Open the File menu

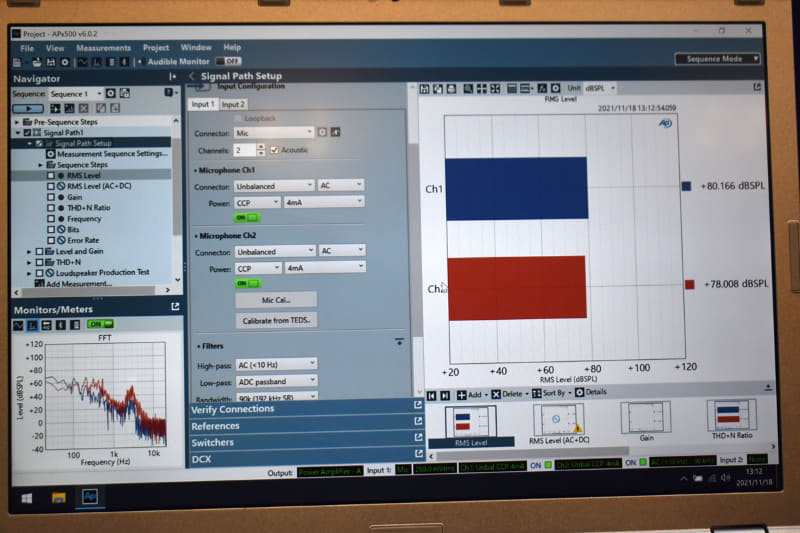(x=27, y=48)
